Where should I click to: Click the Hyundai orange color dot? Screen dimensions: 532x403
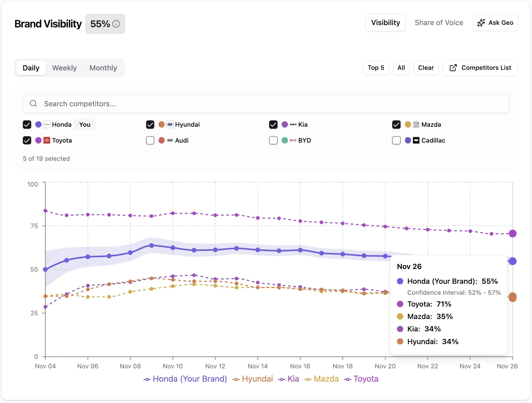161,124
